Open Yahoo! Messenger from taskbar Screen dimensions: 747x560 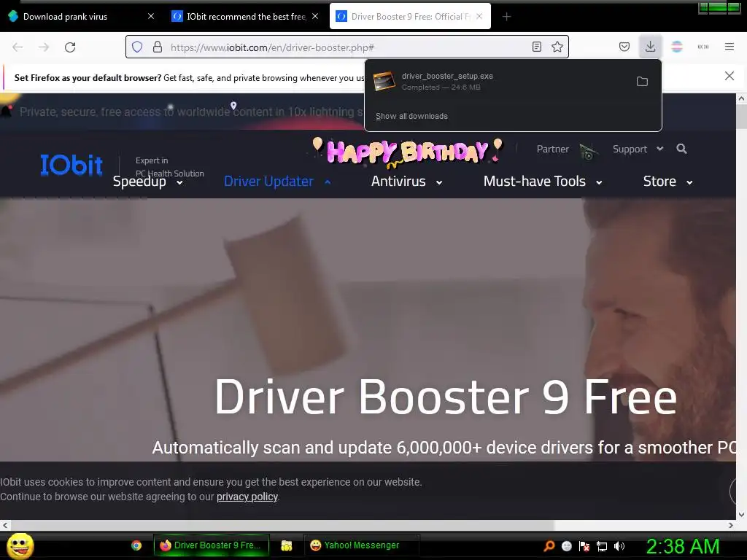click(361, 545)
